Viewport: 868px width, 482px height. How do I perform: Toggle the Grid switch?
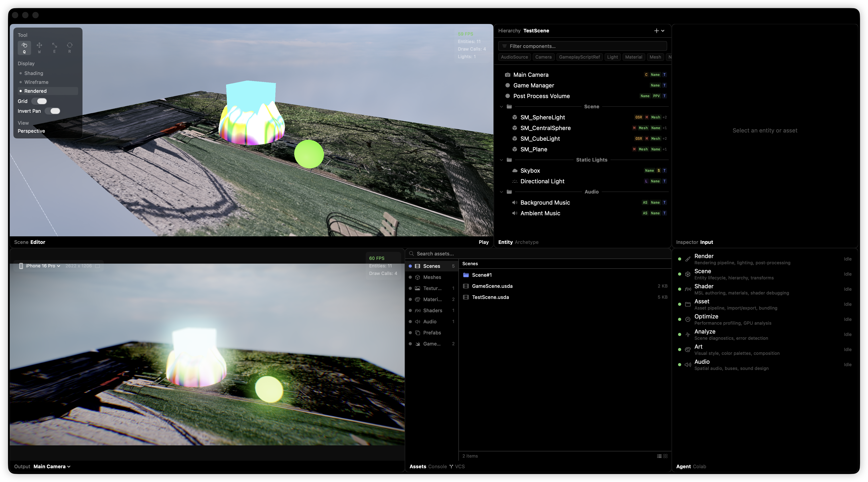39,101
